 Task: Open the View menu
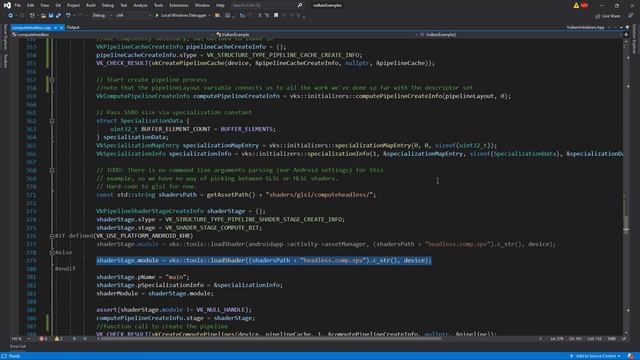44,5
